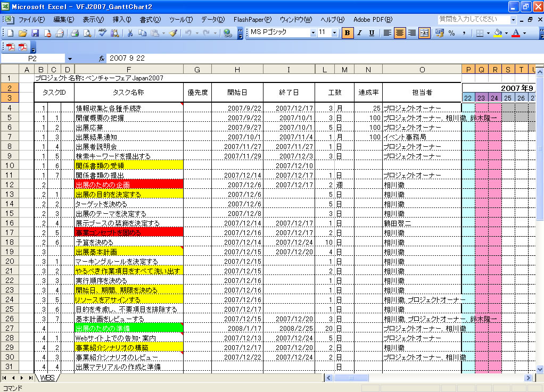Click the Insert Hyperlink globe icon

click(x=227, y=33)
